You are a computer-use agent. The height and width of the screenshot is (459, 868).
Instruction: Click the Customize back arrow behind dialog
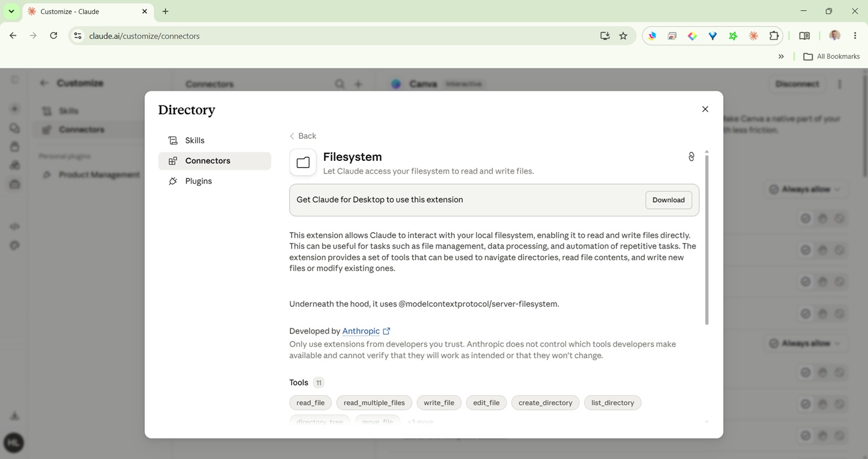point(44,83)
